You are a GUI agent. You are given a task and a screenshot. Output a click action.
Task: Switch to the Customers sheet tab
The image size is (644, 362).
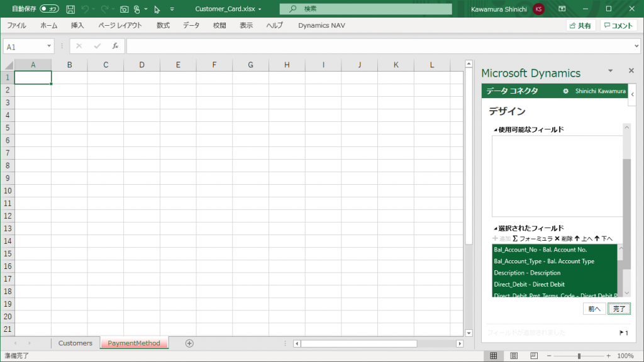(75, 343)
